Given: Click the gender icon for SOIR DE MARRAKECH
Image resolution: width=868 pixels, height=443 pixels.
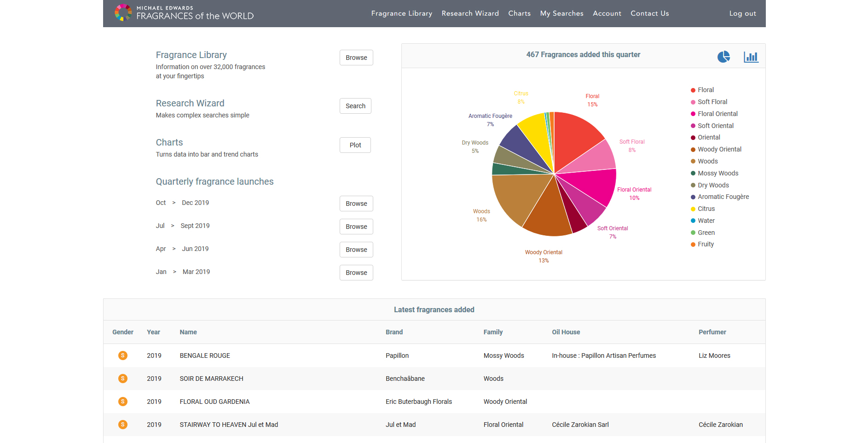Looking at the screenshot, I should point(123,379).
